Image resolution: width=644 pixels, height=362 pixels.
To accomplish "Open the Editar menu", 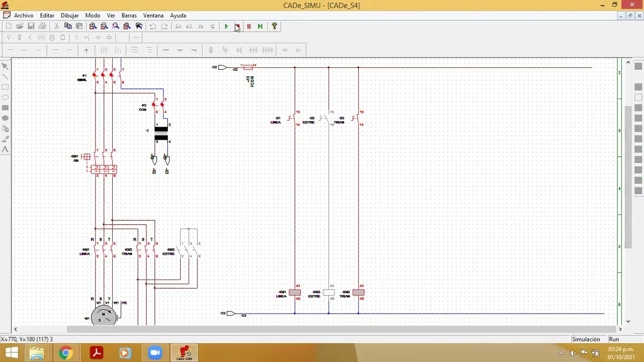I will tap(47, 16).
